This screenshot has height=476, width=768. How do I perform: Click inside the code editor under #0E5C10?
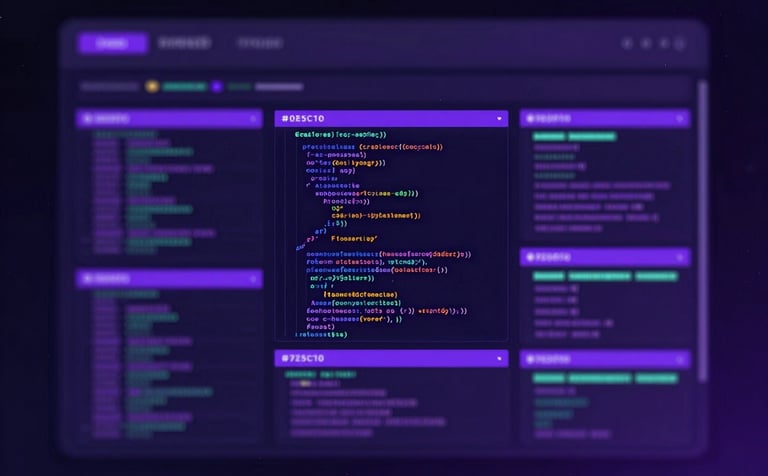(391, 234)
